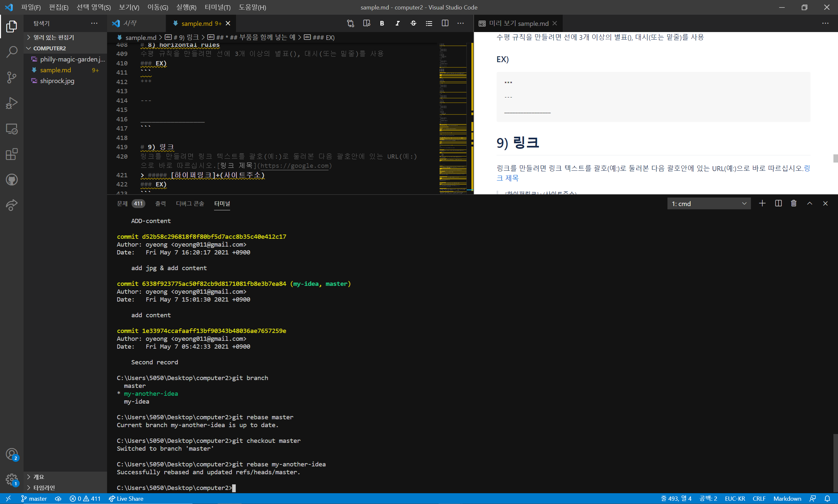Change end of line sequence CRLF
Image resolution: width=838 pixels, height=504 pixels.
tap(759, 498)
